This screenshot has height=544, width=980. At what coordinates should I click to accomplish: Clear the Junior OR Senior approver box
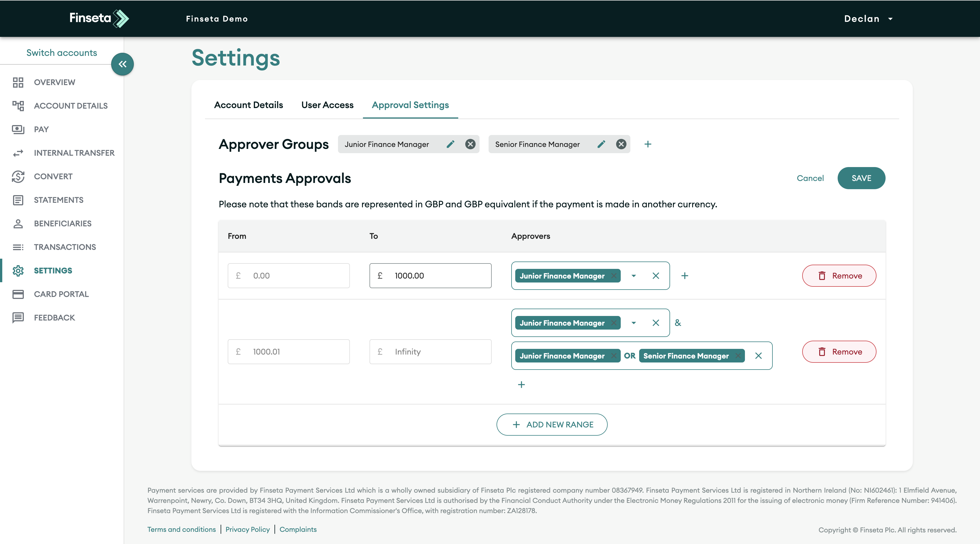pyautogui.click(x=758, y=356)
